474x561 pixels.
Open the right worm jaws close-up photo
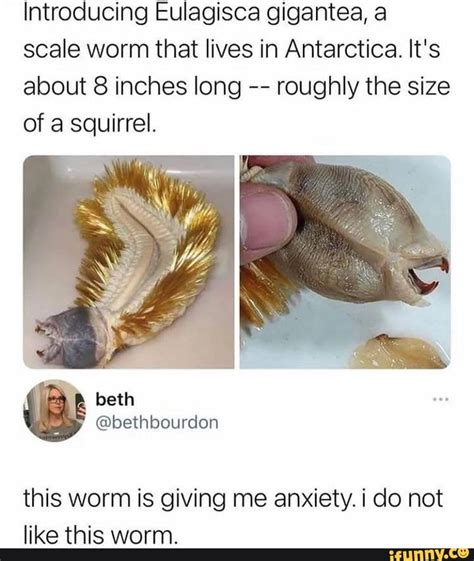point(345,262)
